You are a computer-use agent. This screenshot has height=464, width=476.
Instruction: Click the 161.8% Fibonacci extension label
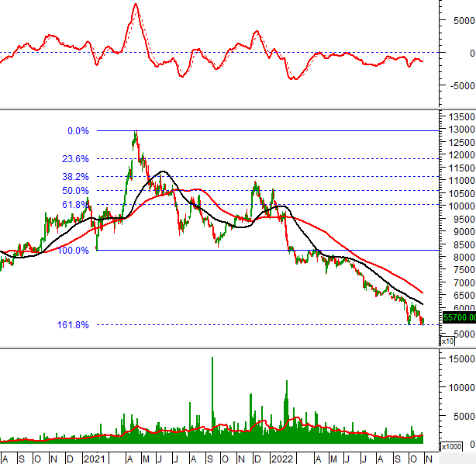coord(74,325)
